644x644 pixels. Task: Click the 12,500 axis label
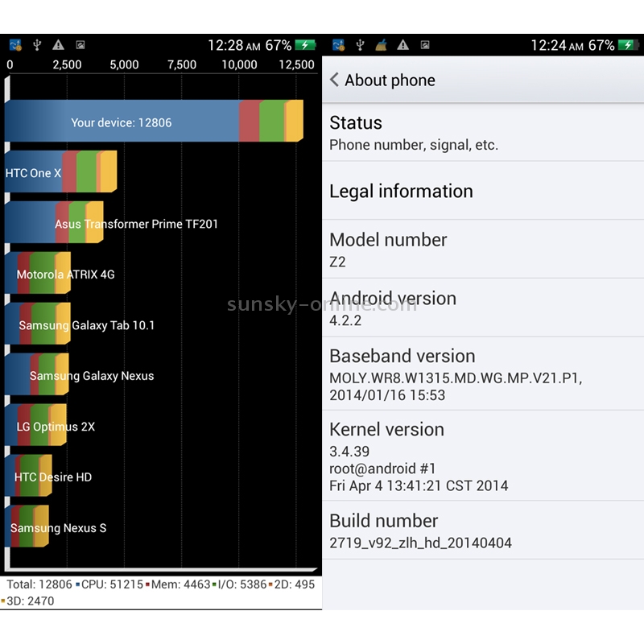point(296,64)
